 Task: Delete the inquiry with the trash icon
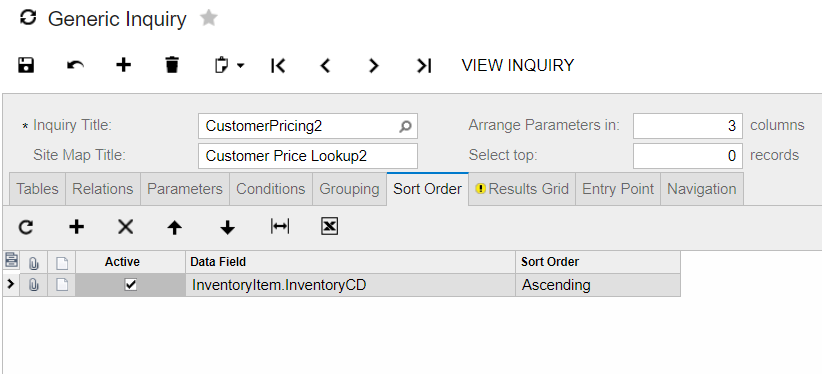point(172,65)
